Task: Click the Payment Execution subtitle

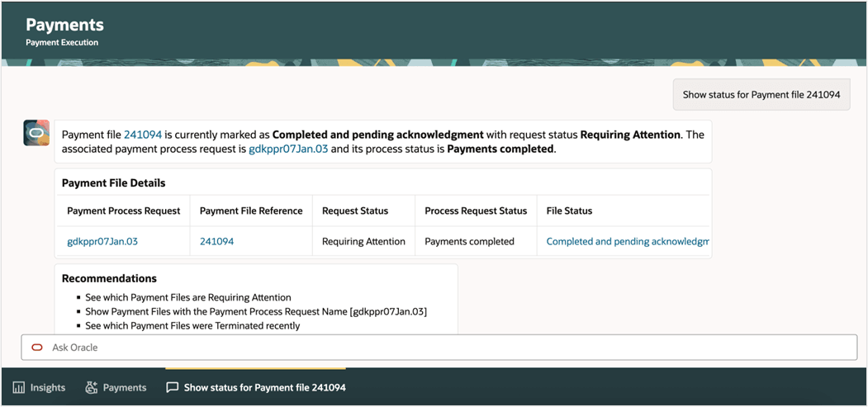Action: 62,43
